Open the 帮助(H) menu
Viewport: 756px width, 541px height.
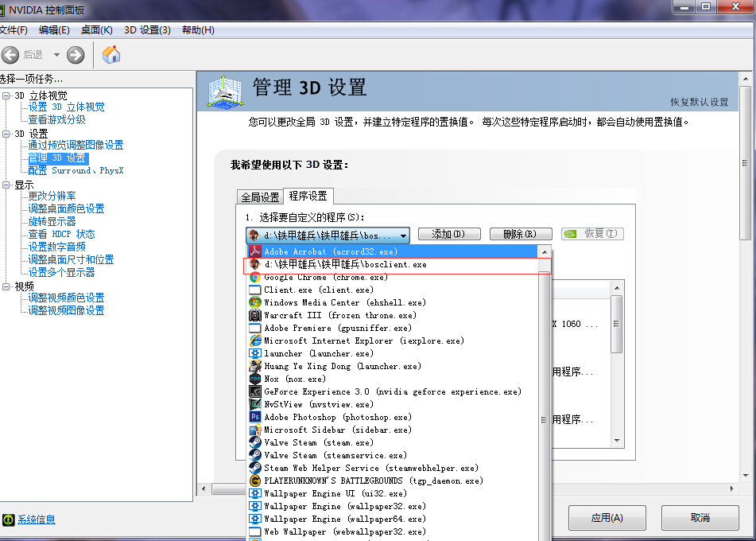[198, 30]
